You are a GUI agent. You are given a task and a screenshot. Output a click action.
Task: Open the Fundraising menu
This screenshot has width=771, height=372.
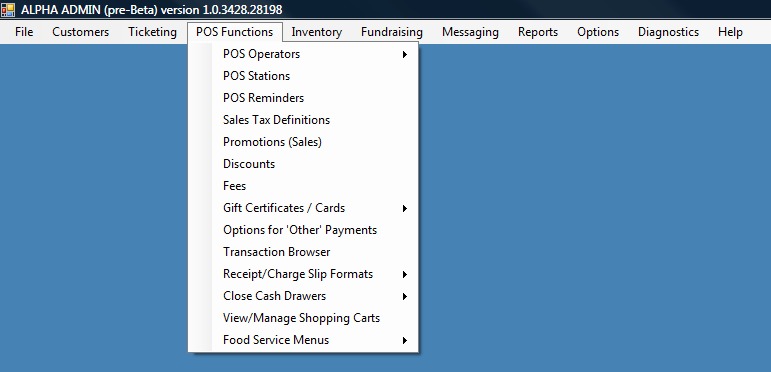coord(392,32)
